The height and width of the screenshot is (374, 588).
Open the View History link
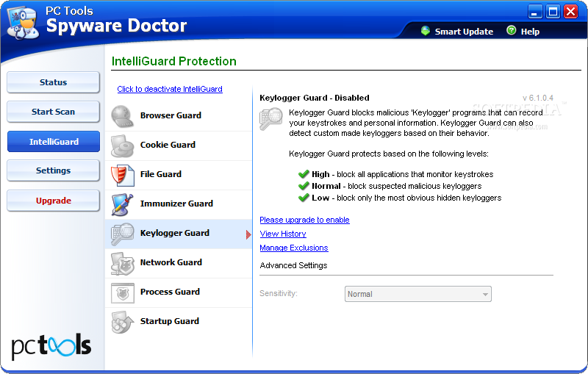click(x=283, y=234)
